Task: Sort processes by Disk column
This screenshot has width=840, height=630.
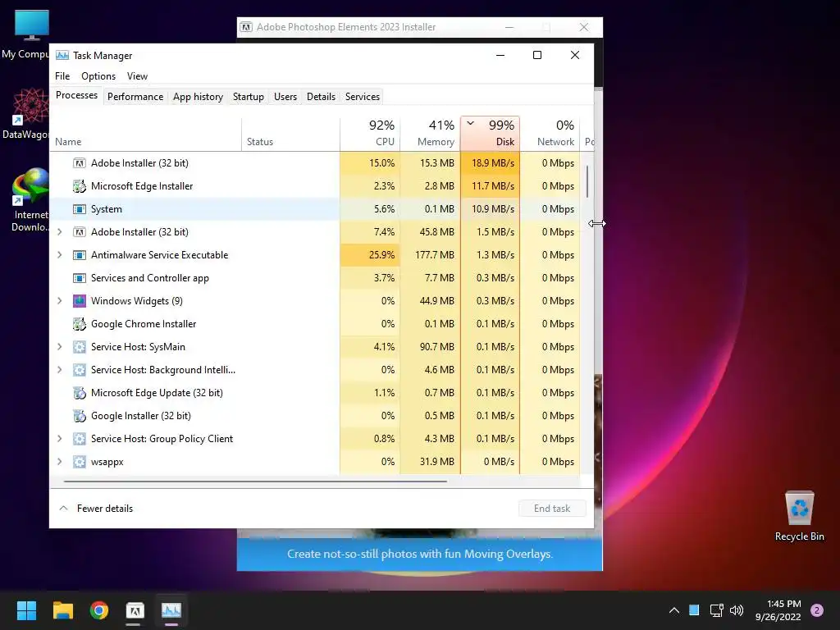Action: coord(491,134)
